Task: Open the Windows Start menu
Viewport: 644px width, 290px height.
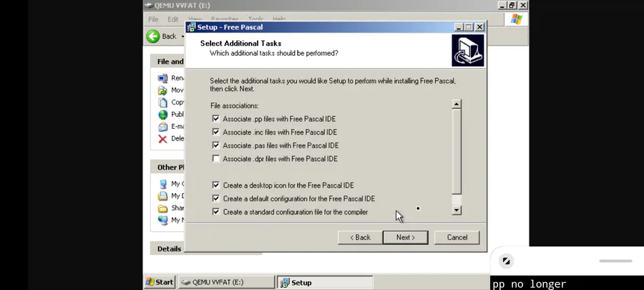Action: click(x=160, y=282)
